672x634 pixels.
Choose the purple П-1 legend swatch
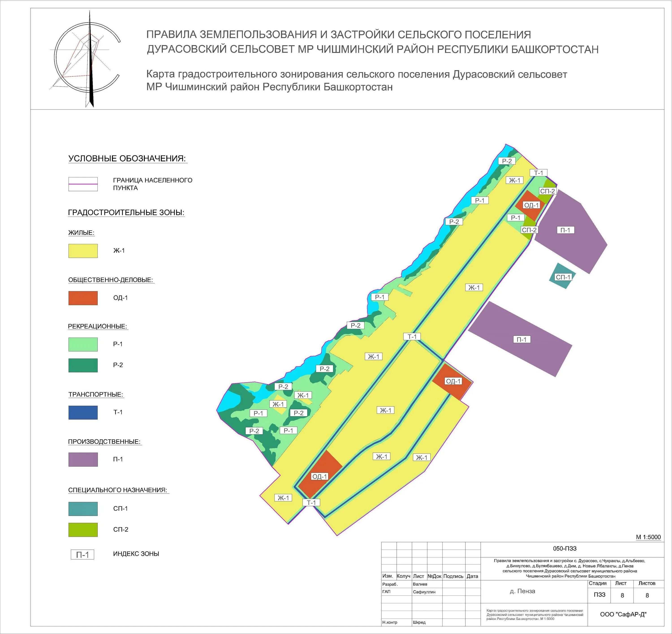pos(83,459)
